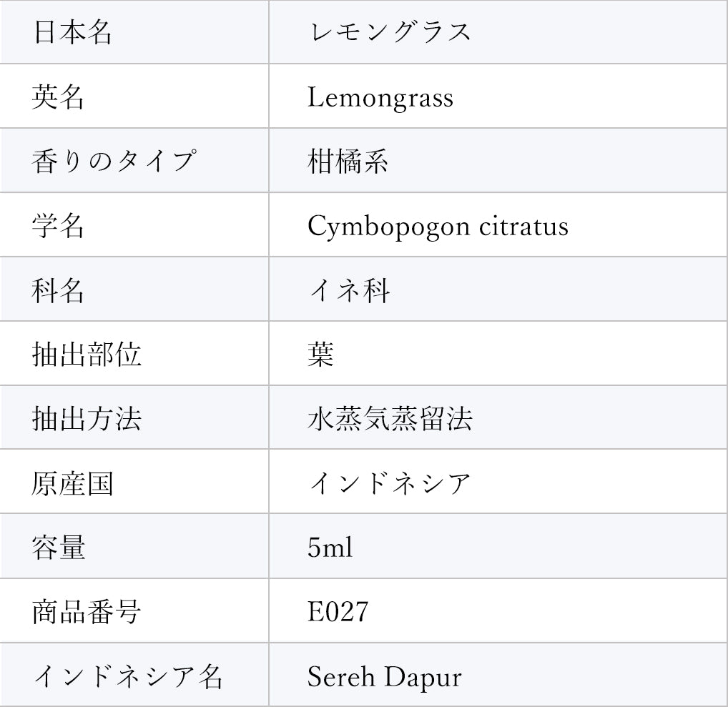This screenshot has height=707, width=728.
Task: Click the 5ml value cell
Action: pos(330,548)
